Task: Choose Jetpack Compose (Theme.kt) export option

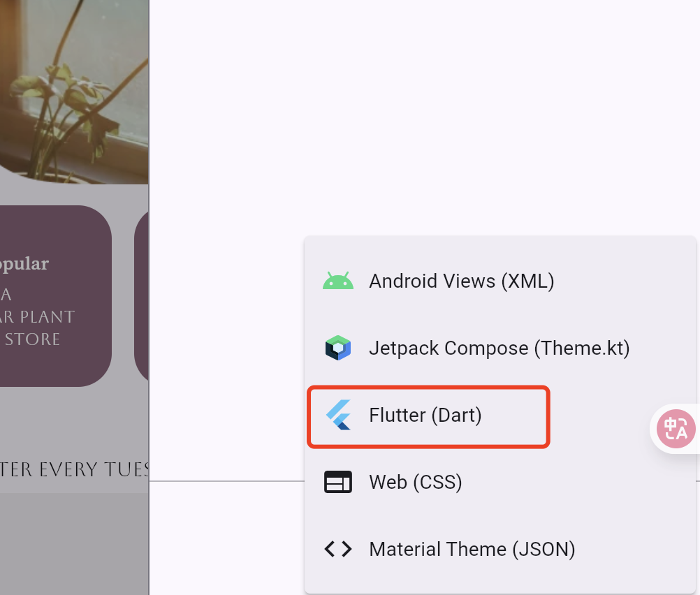Action: pos(500,348)
